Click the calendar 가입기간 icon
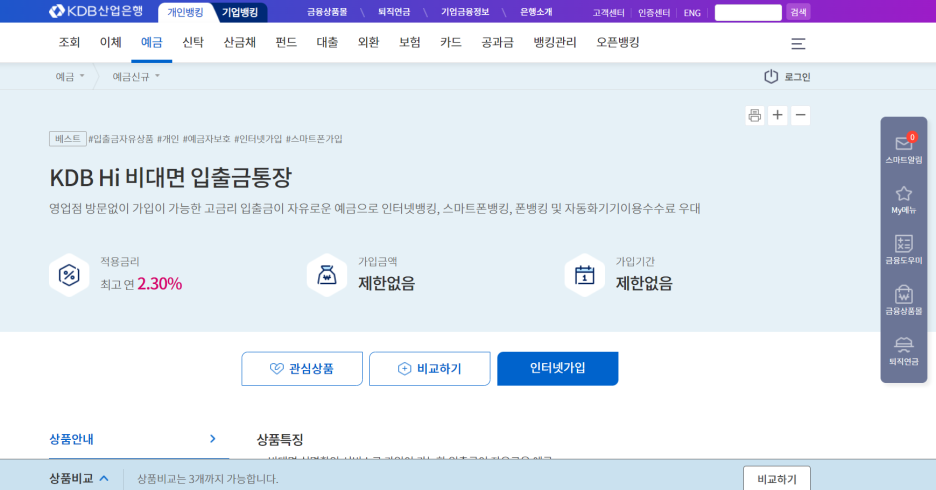Image resolution: width=936 pixels, height=490 pixels. [x=584, y=275]
